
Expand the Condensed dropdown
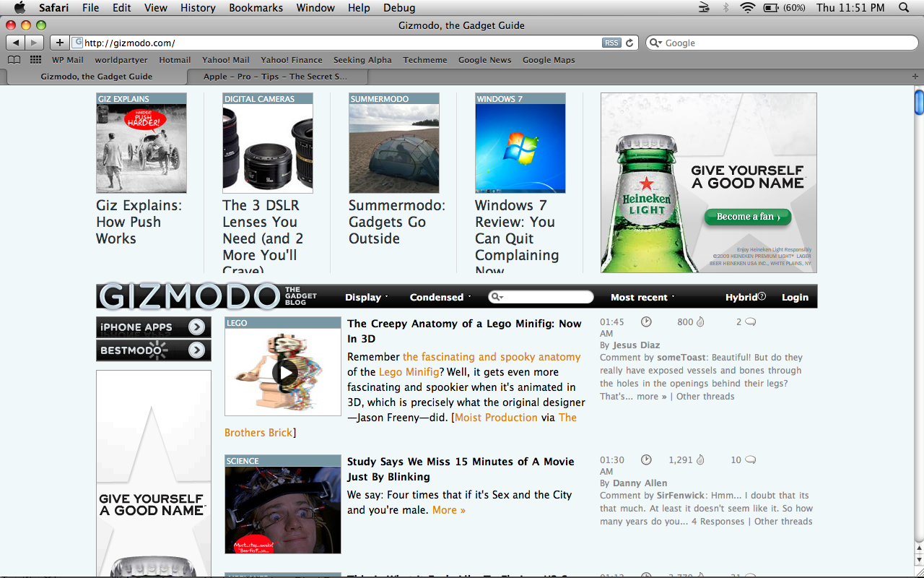[440, 297]
